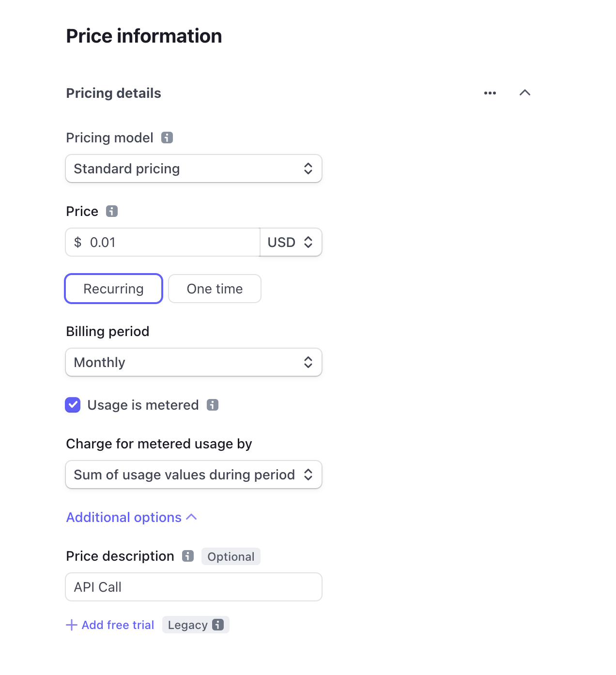Click the info icon beside Pricing model

pyautogui.click(x=167, y=138)
